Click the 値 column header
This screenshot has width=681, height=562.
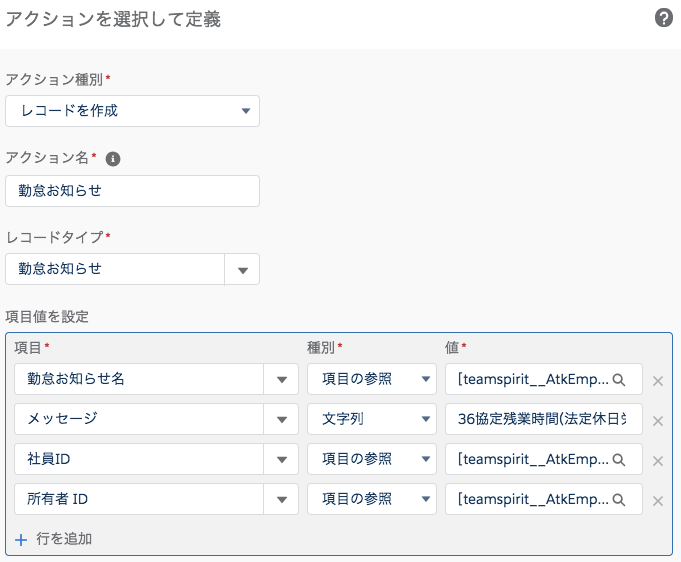click(452, 347)
